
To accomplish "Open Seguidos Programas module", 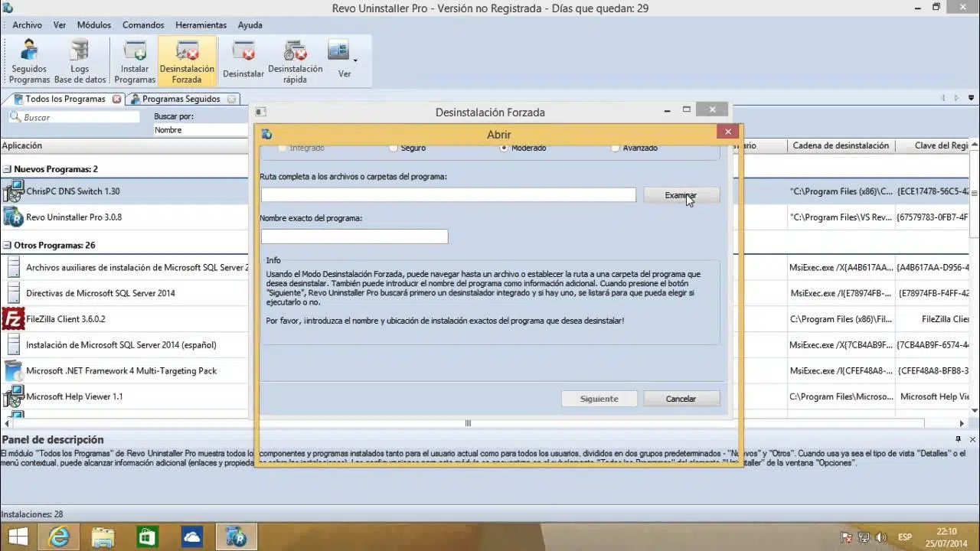I will [29, 61].
